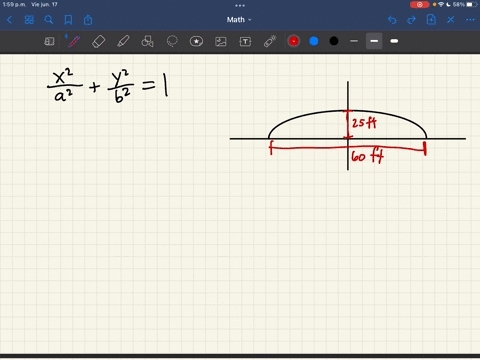Toggle read-only mode icon in toolbar

pyautogui.click(x=49, y=41)
